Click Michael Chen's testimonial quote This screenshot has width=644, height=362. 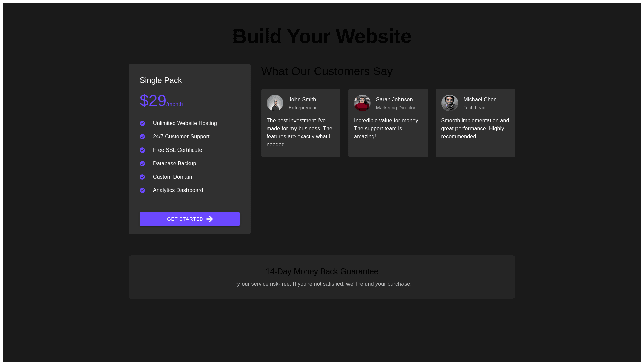pyautogui.click(x=475, y=129)
